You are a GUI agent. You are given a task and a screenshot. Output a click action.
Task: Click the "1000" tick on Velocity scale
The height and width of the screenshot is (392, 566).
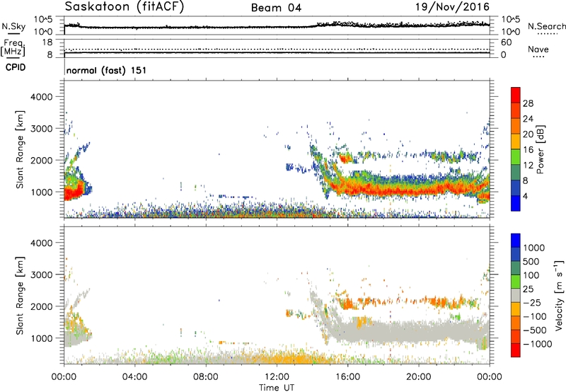pos(534,248)
